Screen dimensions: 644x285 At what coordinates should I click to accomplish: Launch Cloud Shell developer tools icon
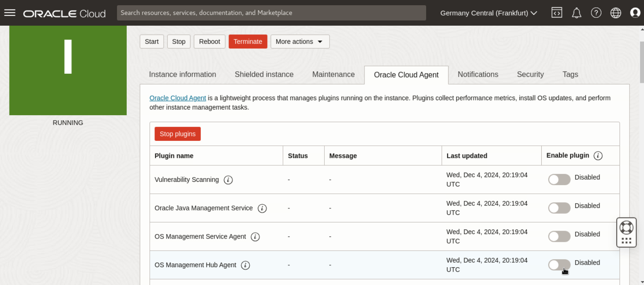pyautogui.click(x=557, y=13)
